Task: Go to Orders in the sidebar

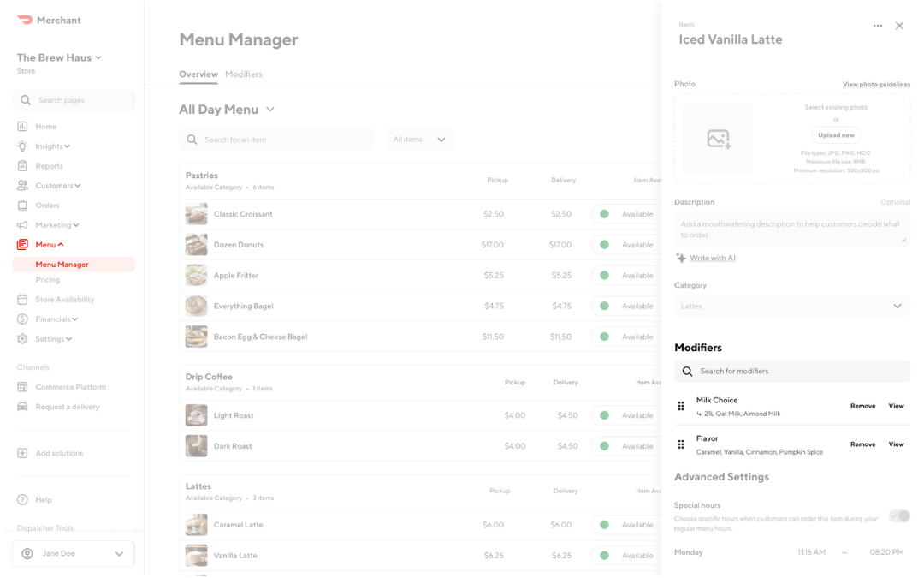Action: click(x=47, y=206)
